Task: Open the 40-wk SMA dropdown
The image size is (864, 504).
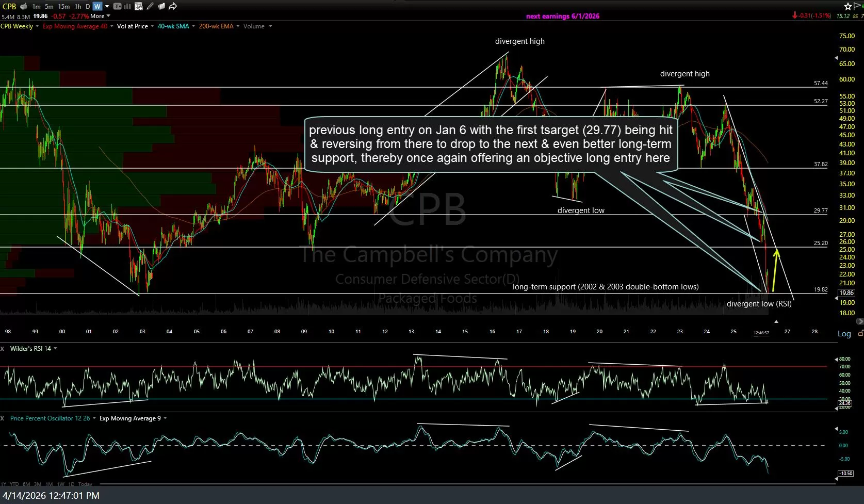Action: click(193, 26)
